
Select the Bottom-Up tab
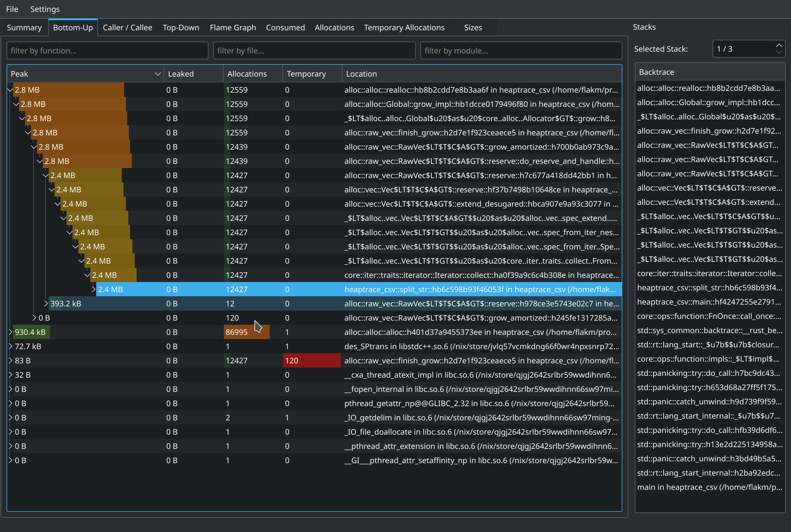click(x=73, y=28)
